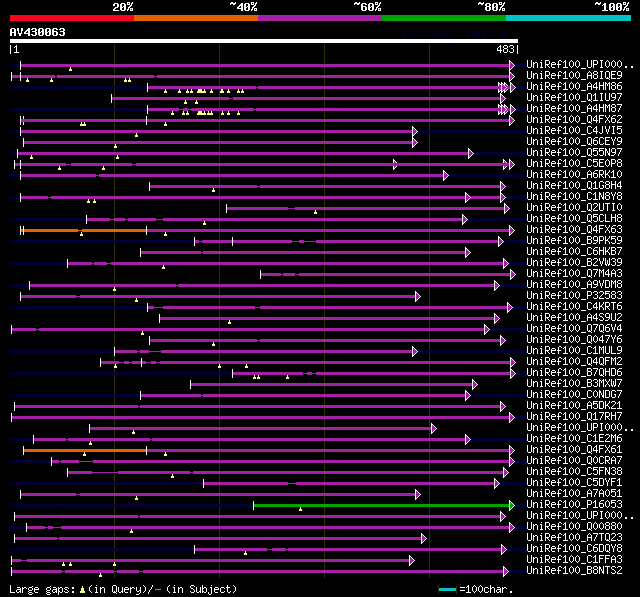Select the UniRef100_Q0CRA7 label
The image size is (640, 597).
tap(574, 461)
